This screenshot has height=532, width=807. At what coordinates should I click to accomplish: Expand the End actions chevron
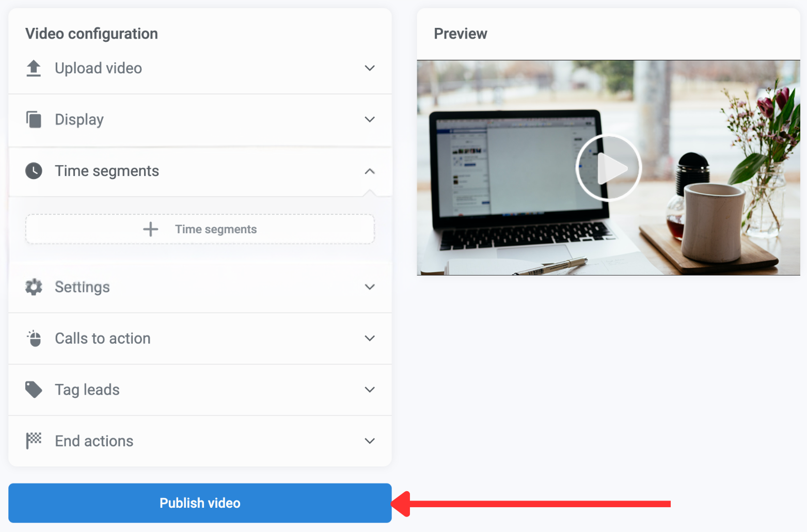370,441
